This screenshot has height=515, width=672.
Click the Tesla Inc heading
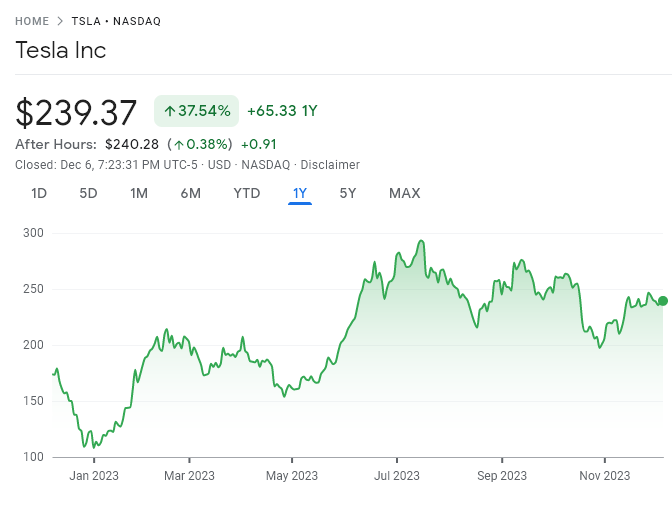tap(60, 50)
